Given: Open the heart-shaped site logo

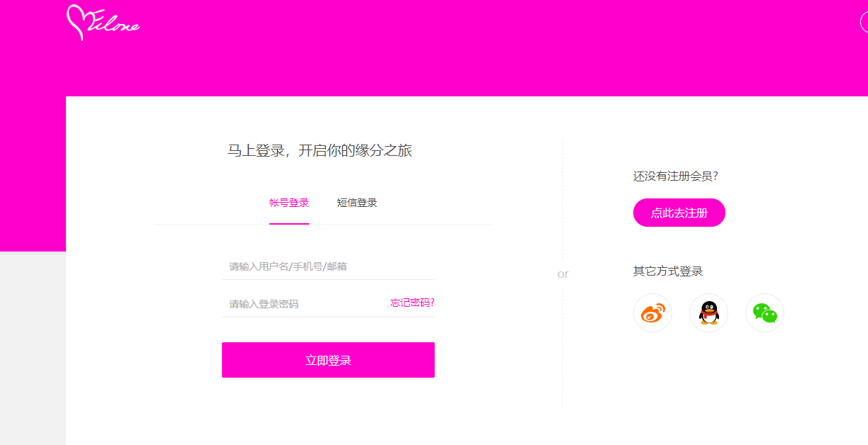Looking at the screenshot, I should point(103,23).
